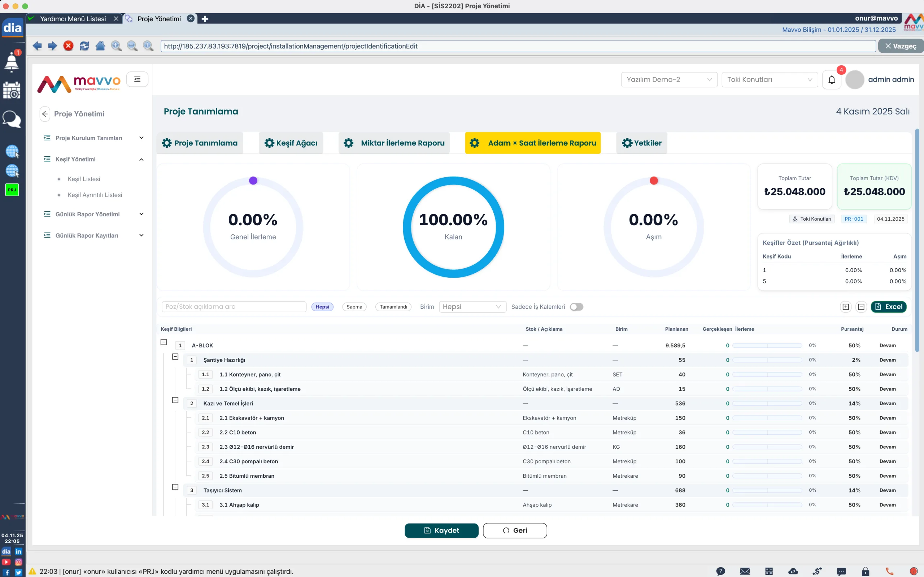The width and height of the screenshot is (924, 577).
Task: Export table with Excel button
Action: point(888,307)
